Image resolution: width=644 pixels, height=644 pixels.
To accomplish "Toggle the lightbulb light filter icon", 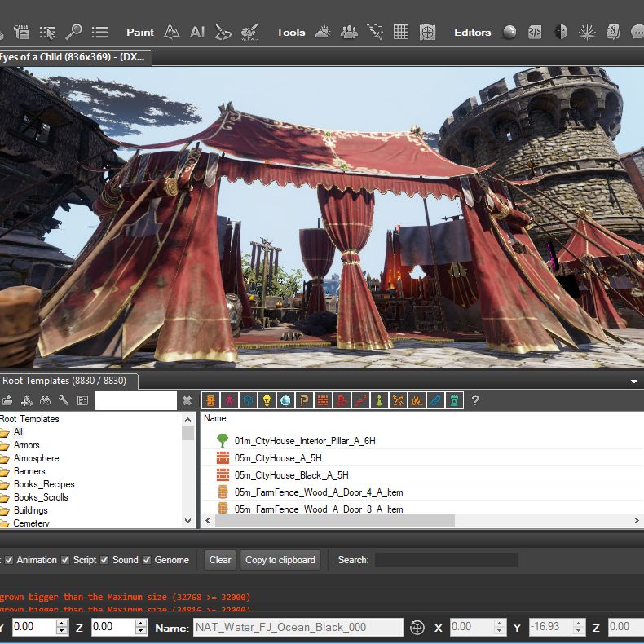I will (x=266, y=400).
